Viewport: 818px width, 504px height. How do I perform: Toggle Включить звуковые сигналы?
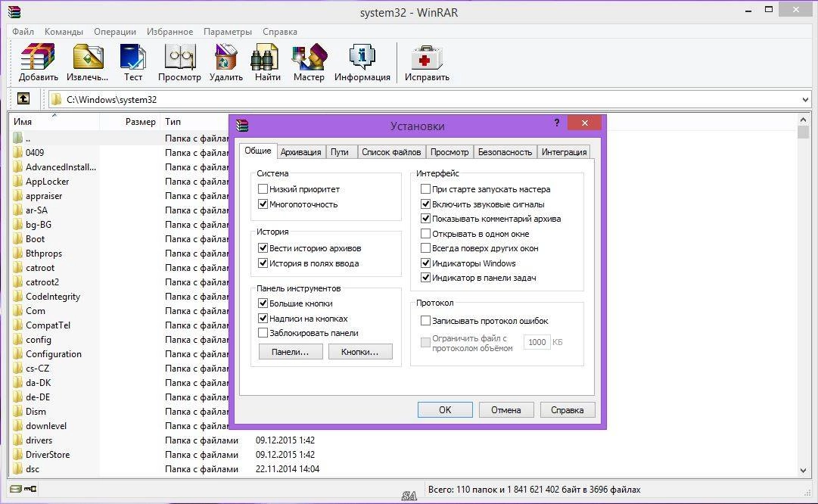tap(426, 204)
